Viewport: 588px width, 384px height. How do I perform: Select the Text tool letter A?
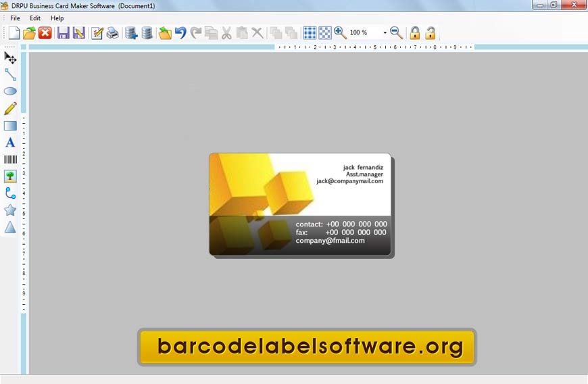click(10, 143)
